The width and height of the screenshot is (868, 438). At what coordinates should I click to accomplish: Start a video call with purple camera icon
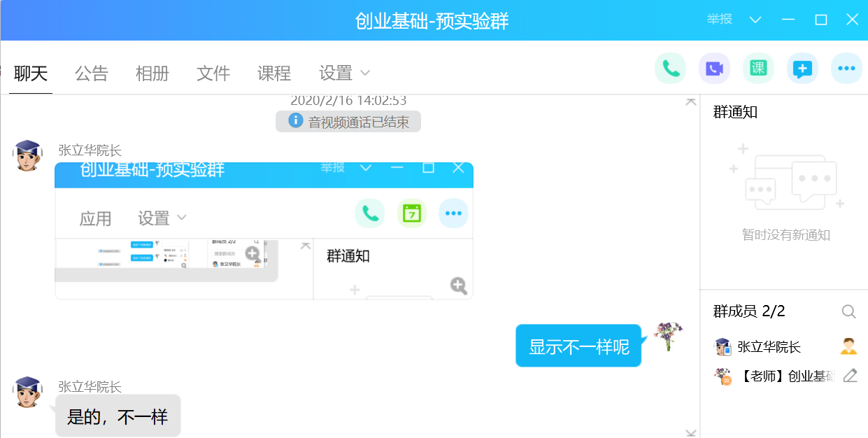[x=714, y=69]
